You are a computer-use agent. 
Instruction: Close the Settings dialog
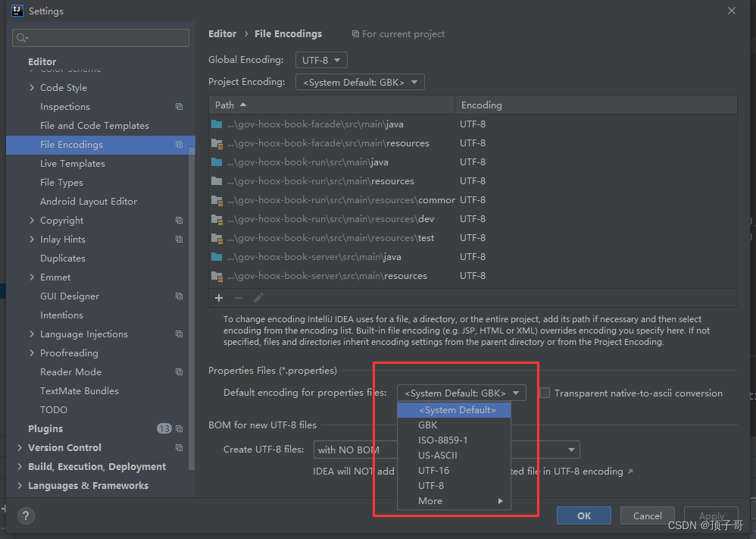(732, 11)
